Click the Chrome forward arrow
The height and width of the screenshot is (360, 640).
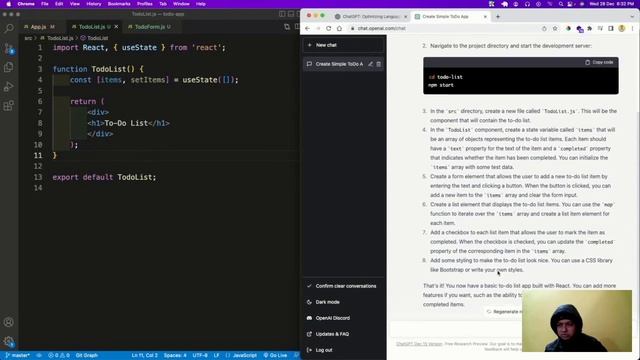(318, 29)
